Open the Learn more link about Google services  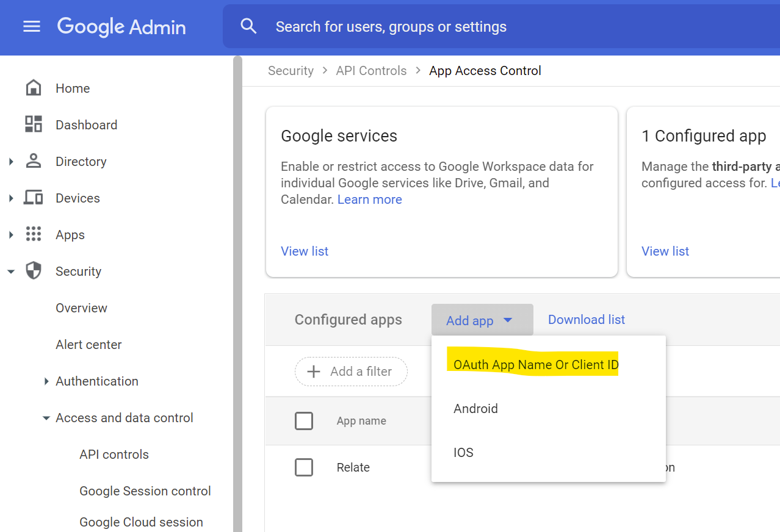(369, 199)
